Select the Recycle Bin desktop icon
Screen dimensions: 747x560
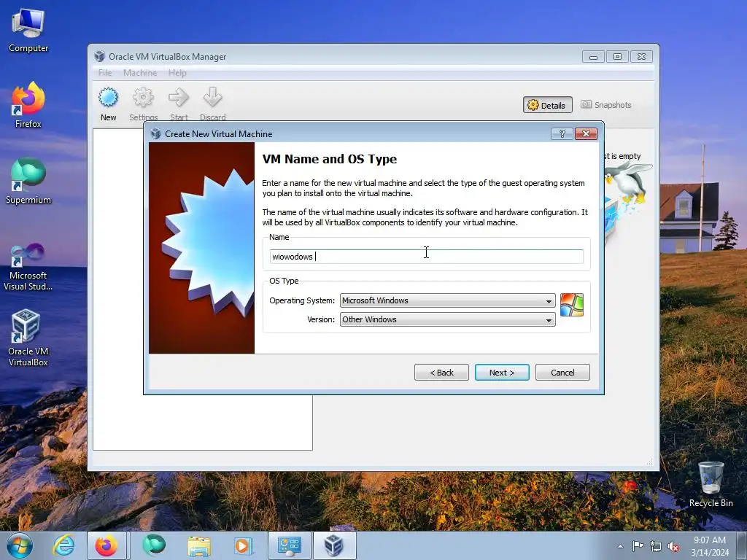(x=711, y=484)
